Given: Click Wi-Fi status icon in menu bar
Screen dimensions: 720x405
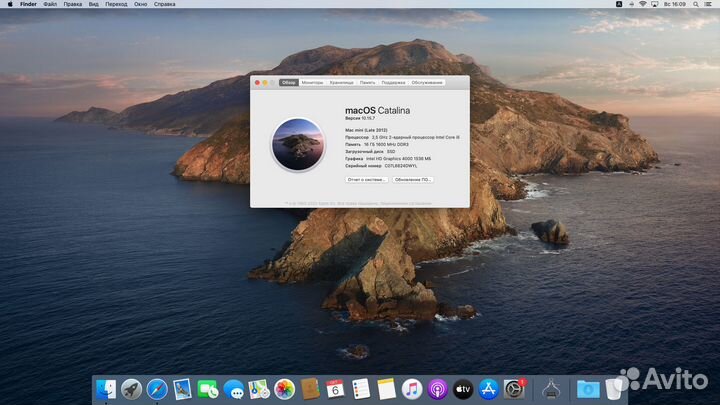Looking at the screenshot, I should (x=643, y=4).
